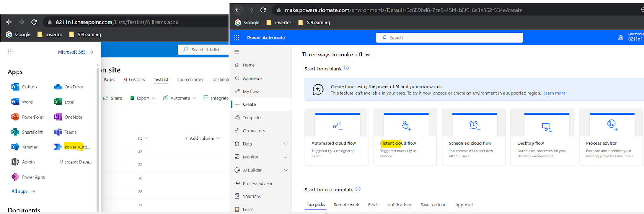Click the SharePoint app launcher waffle icon
Viewport: 644px width, 214px height.
10,52
